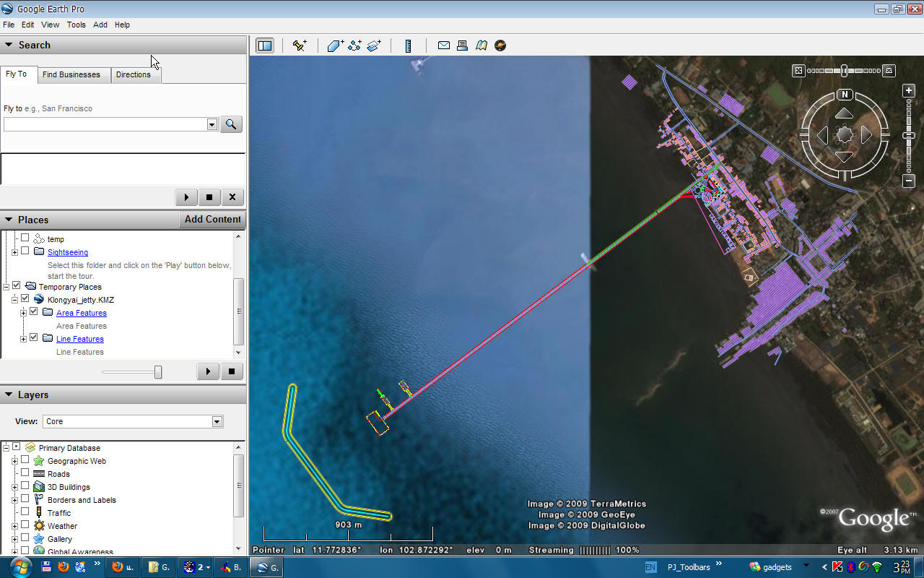The image size is (924, 578).
Task: Open the Print tool icon
Action: coord(461,46)
